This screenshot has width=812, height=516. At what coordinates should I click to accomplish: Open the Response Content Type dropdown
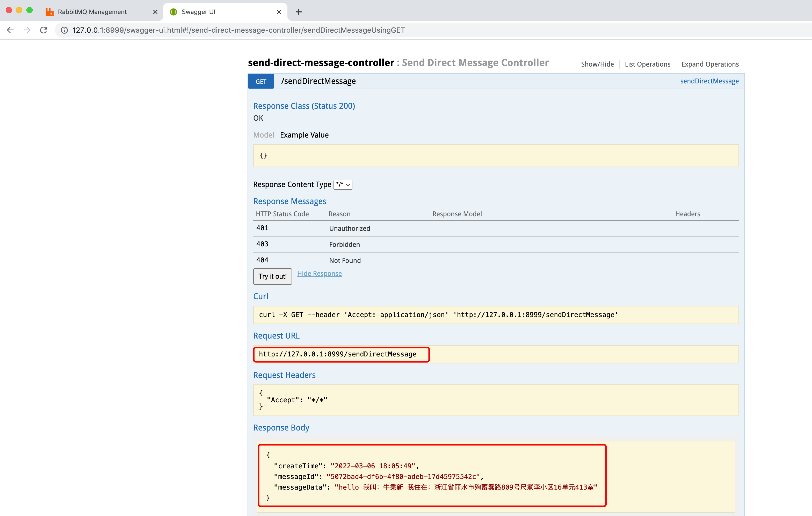pyautogui.click(x=343, y=184)
